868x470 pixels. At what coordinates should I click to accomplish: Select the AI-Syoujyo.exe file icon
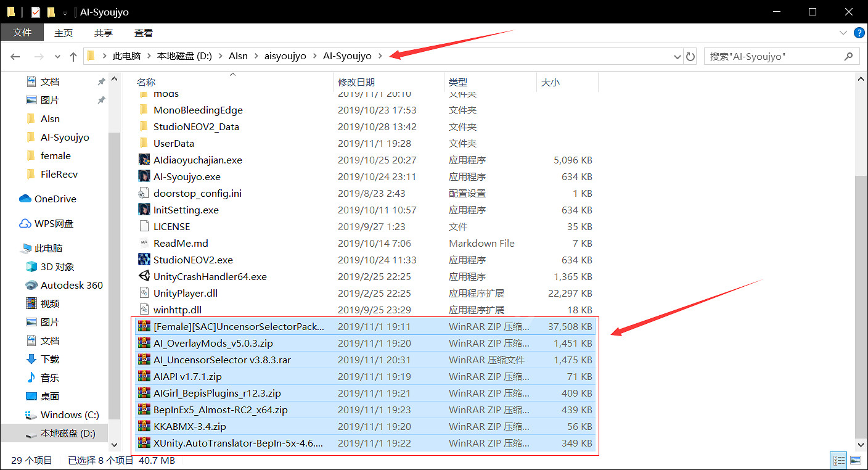pyautogui.click(x=144, y=176)
